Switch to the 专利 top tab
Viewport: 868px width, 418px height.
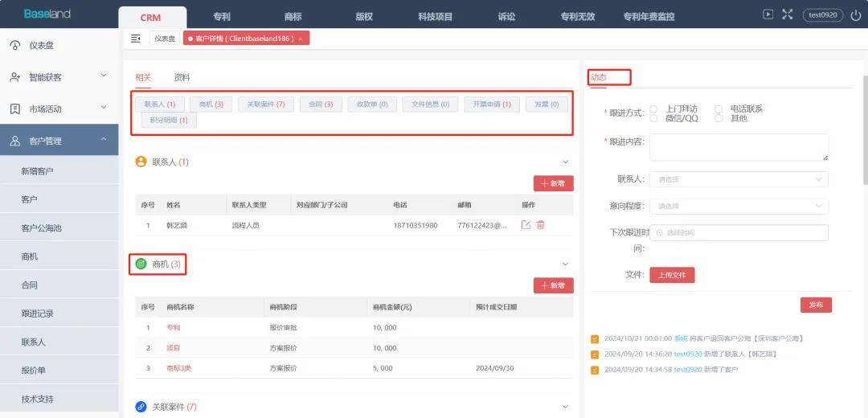(222, 17)
